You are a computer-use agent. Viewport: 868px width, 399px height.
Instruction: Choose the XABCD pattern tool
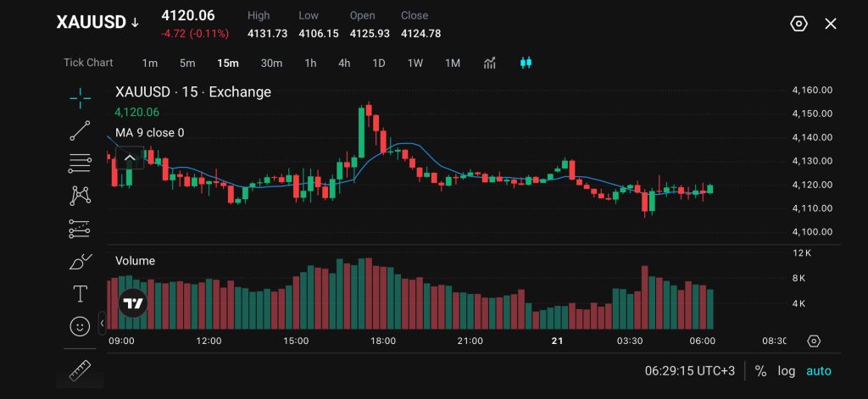81,196
